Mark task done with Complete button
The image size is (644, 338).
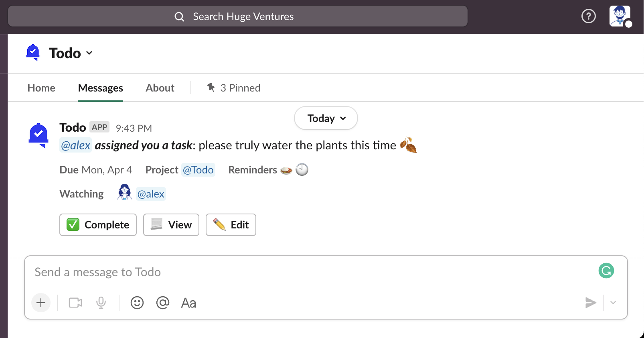click(x=98, y=225)
